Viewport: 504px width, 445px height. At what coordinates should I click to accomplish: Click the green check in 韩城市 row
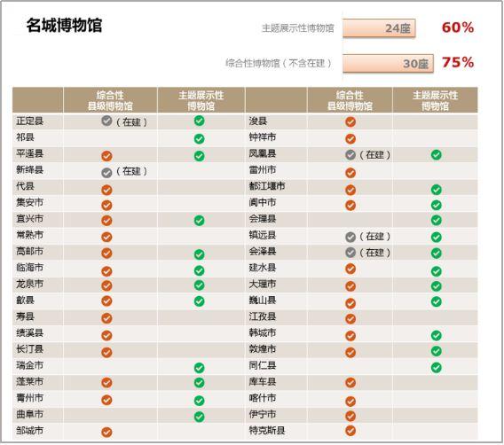pyautogui.click(x=437, y=335)
